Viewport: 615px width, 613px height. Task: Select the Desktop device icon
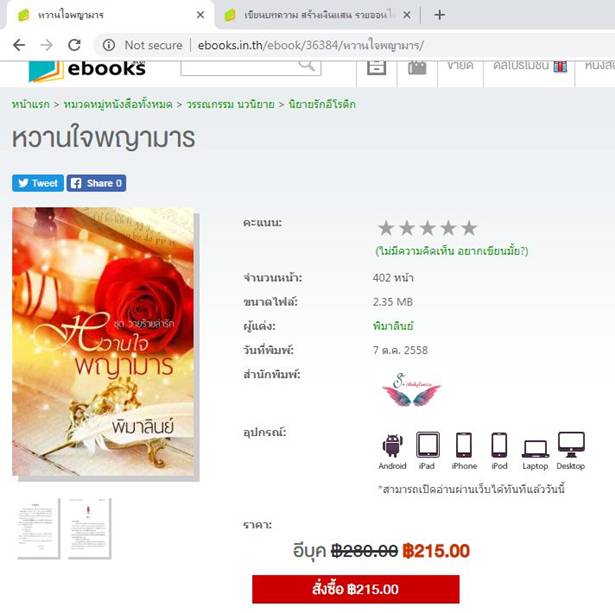pos(571,445)
